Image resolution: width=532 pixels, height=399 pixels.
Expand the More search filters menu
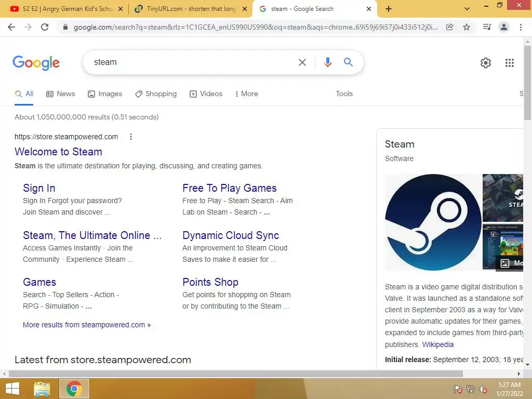pyautogui.click(x=247, y=94)
